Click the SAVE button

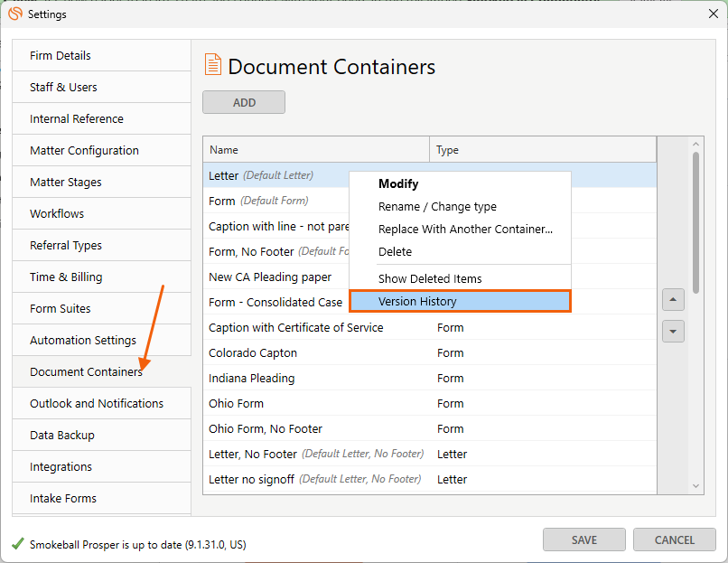pyautogui.click(x=584, y=540)
